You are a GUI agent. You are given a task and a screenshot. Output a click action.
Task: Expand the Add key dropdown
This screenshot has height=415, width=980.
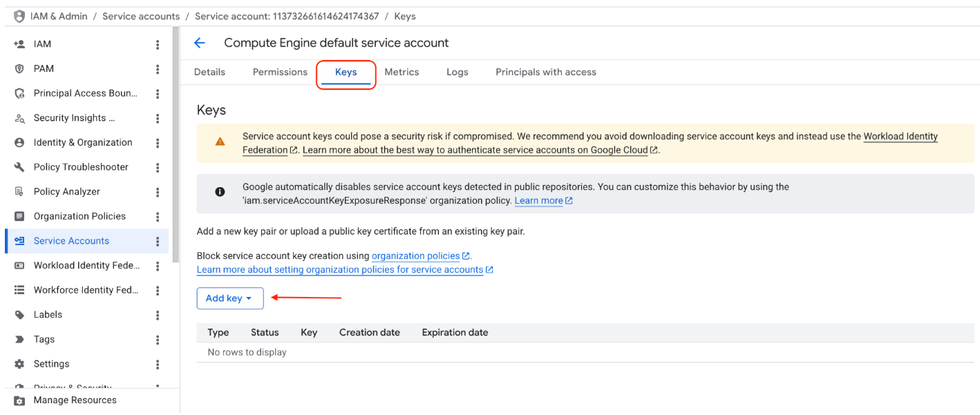click(x=230, y=298)
